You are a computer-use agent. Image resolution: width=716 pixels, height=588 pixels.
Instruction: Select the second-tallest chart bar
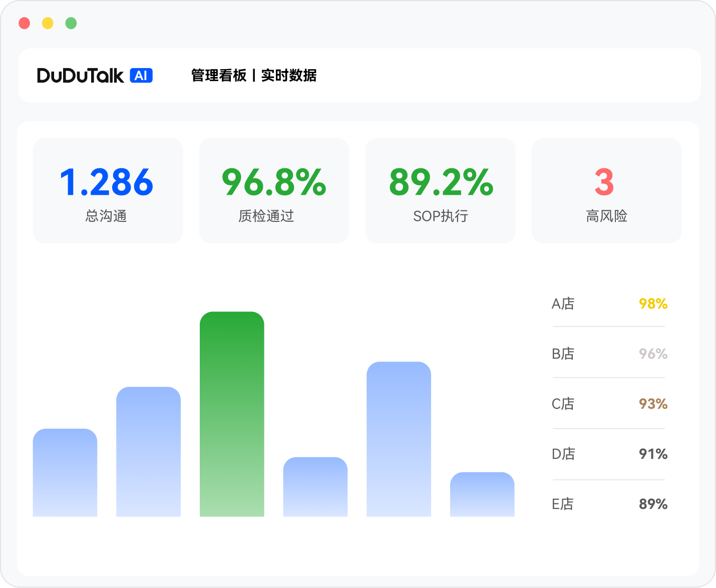click(x=399, y=439)
